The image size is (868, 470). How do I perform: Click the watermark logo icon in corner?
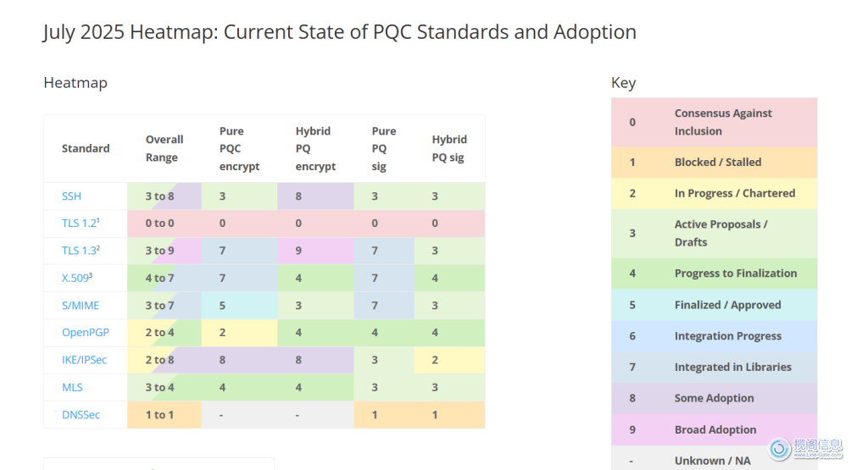click(780, 449)
